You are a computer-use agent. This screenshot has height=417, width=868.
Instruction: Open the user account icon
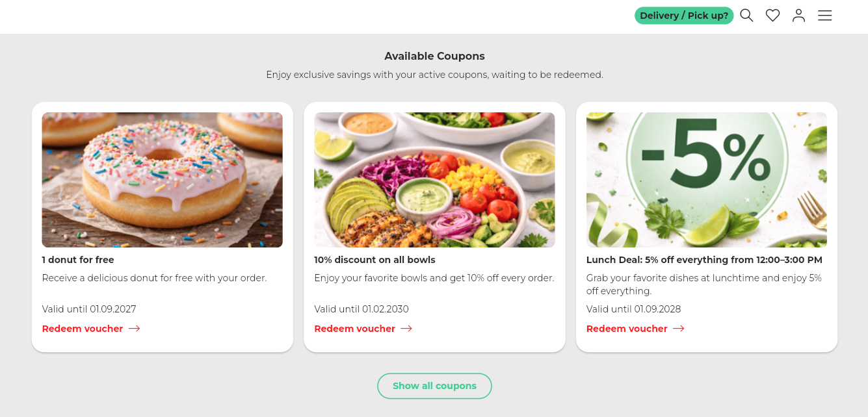click(x=798, y=16)
